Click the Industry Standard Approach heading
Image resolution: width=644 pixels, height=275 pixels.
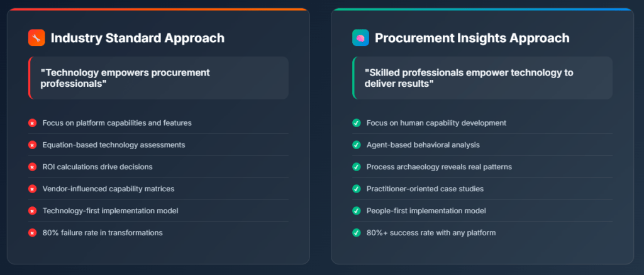coord(137,38)
